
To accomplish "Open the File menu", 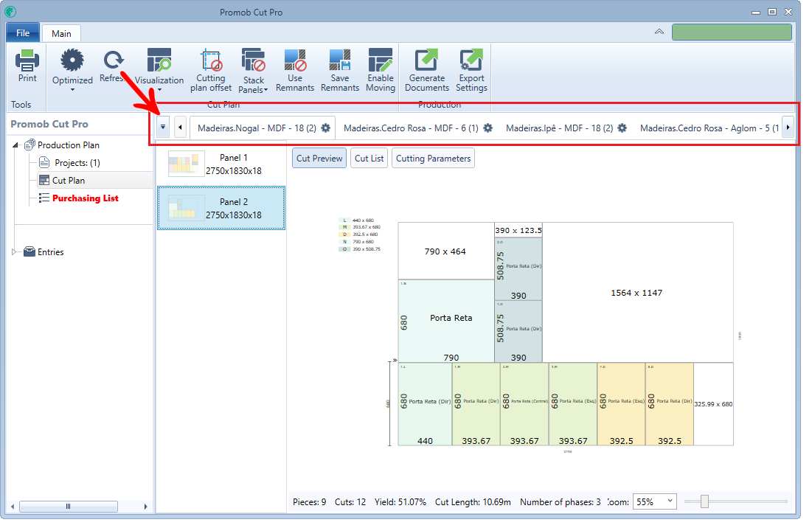I will click(23, 33).
